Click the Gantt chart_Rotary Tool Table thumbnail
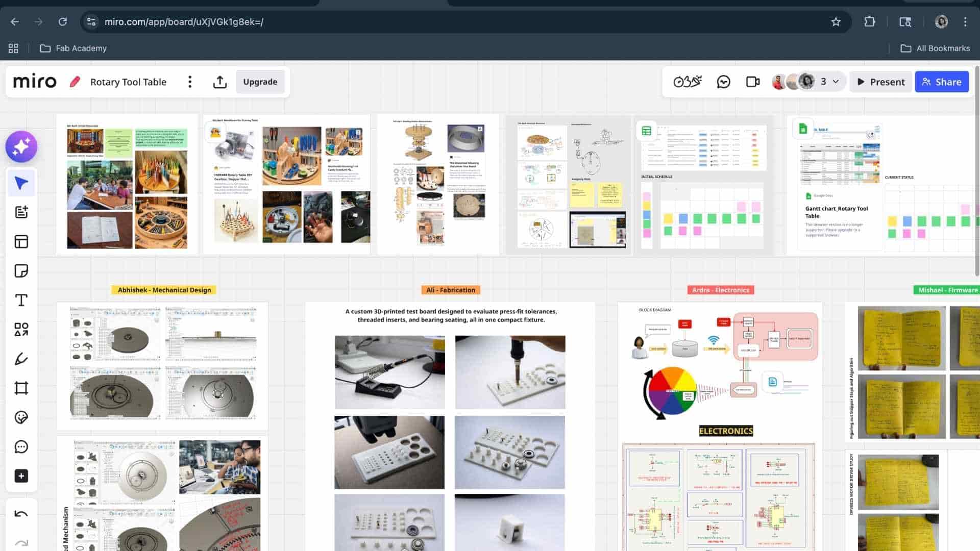Image resolution: width=980 pixels, height=551 pixels. [839, 163]
